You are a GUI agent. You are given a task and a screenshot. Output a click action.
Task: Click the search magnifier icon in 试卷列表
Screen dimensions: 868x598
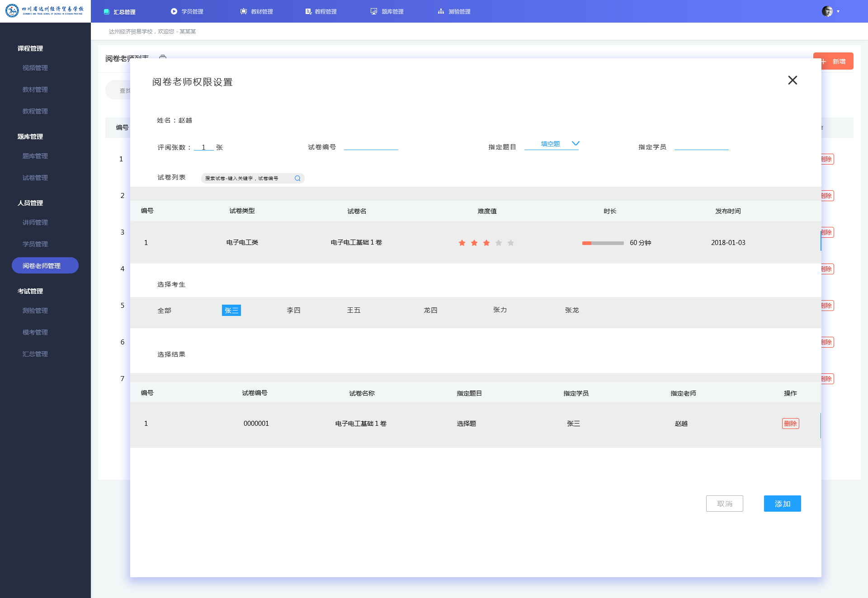297,179
